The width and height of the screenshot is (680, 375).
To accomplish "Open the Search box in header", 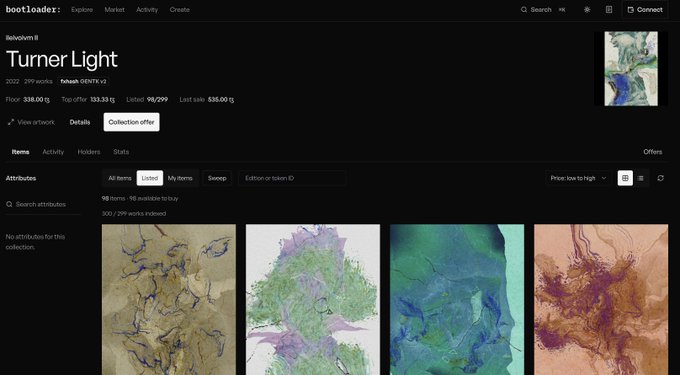I will pos(544,10).
